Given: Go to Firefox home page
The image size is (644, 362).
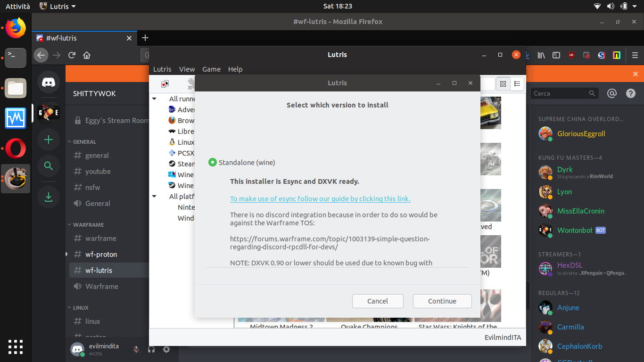Looking at the screenshot, I should (x=87, y=55).
